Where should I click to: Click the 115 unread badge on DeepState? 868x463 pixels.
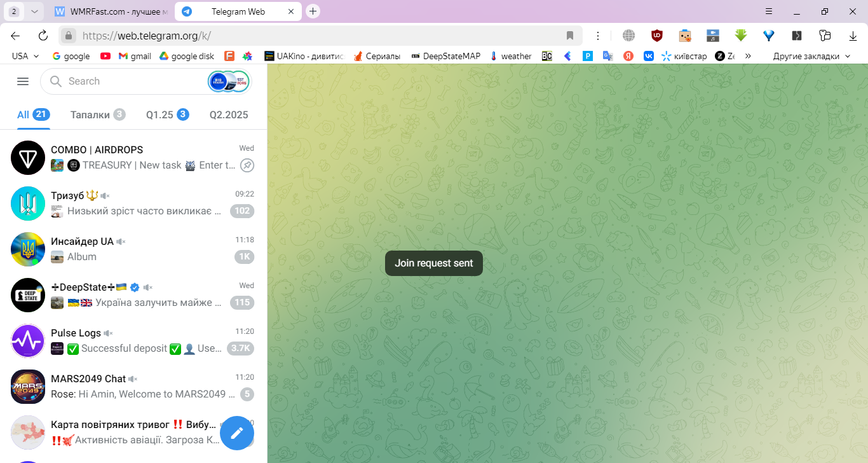pos(242,303)
